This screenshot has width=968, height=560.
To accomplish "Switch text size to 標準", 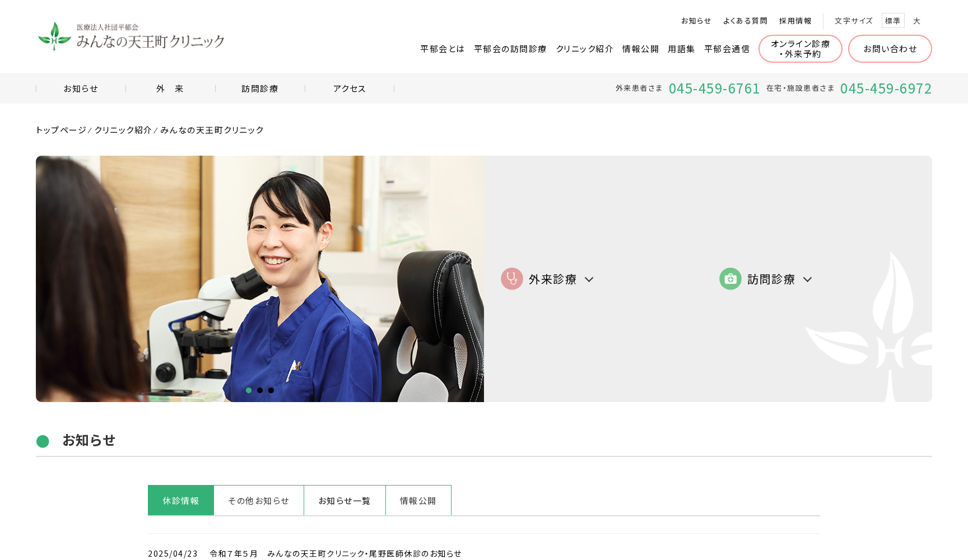I will [893, 20].
